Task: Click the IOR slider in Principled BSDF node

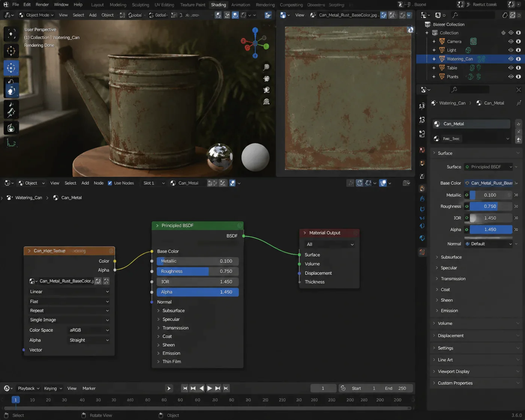Action: pos(198,282)
